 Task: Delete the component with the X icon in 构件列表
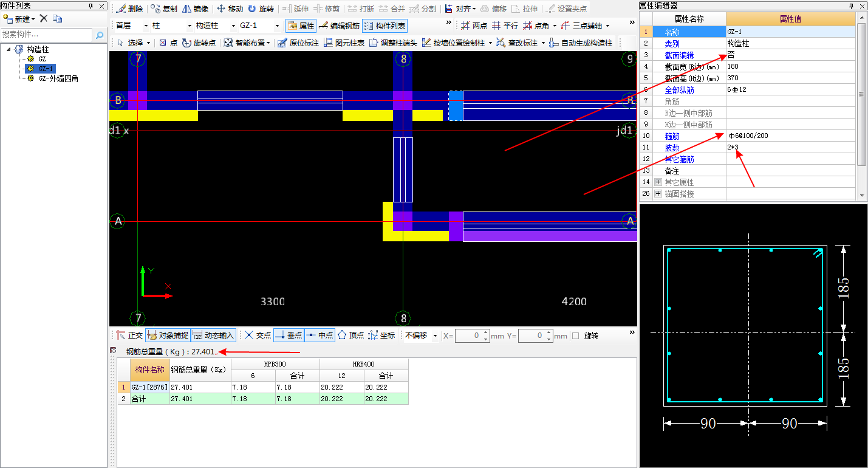tap(44, 19)
